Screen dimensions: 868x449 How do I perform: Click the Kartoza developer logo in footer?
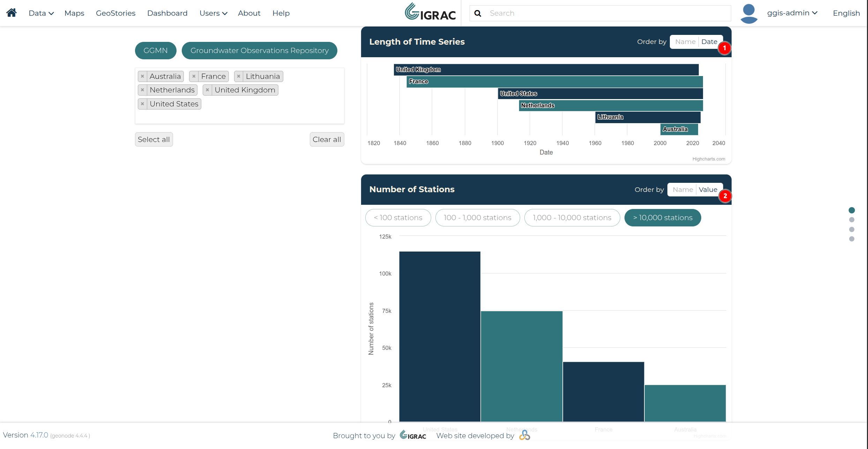524,435
